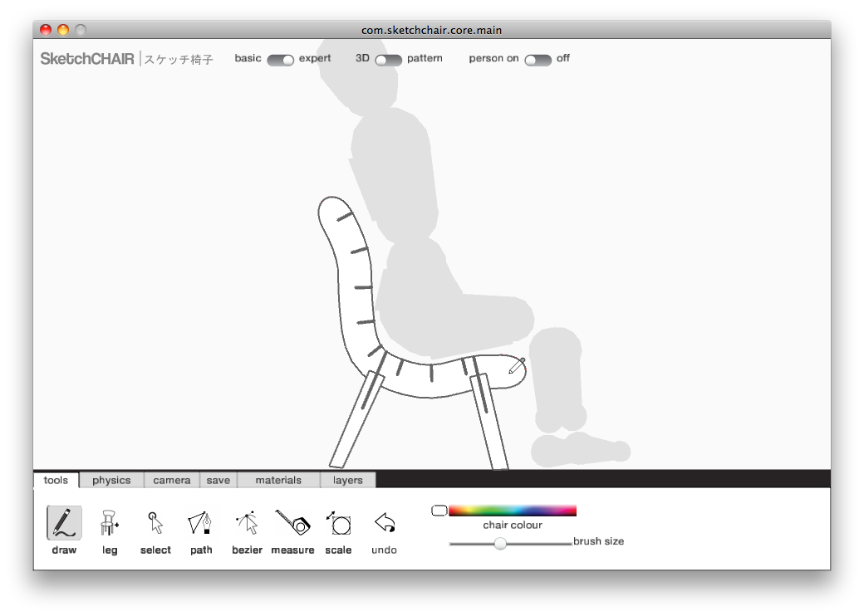Screen dimensions: 864x616
Task: Activate the select pointer tool
Action: pyautogui.click(x=155, y=523)
